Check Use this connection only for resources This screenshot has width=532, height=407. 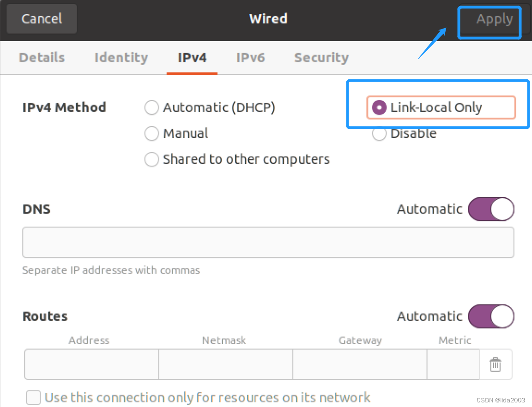[33, 397]
